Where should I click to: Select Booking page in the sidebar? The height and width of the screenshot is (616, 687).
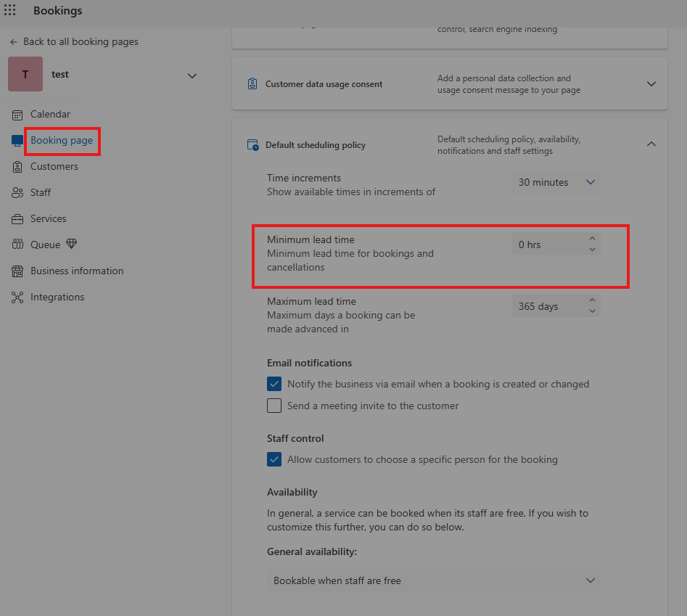[62, 141]
